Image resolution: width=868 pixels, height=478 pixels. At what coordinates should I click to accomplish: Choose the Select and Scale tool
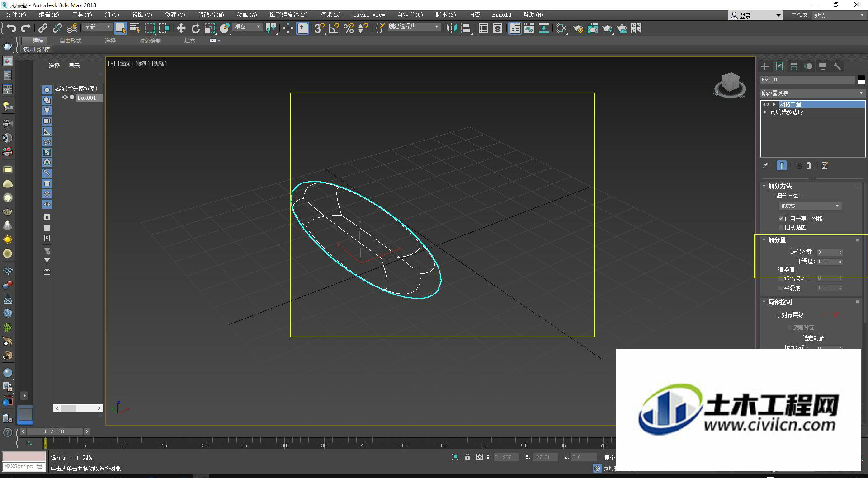tap(210, 28)
